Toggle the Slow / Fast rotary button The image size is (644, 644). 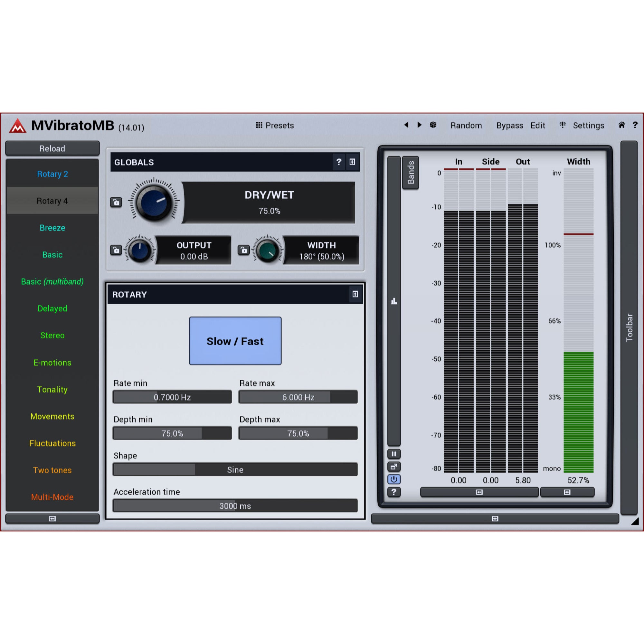click(x=235, y=341)
